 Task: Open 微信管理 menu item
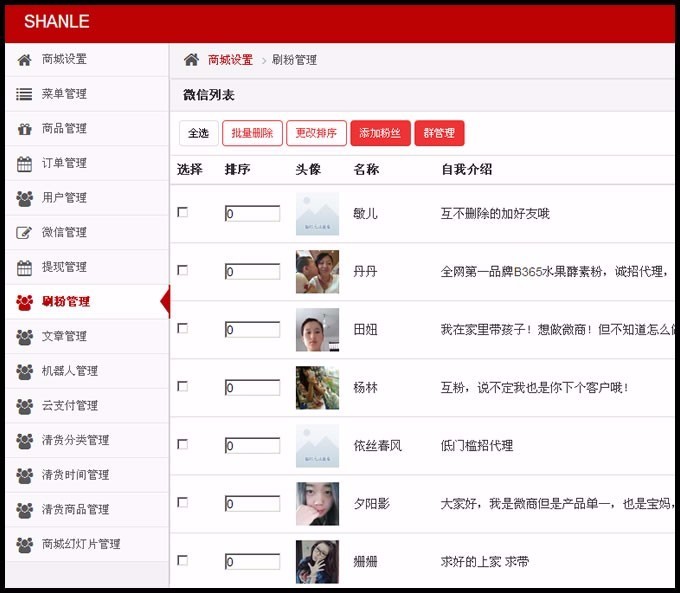(x=87, y=233)
